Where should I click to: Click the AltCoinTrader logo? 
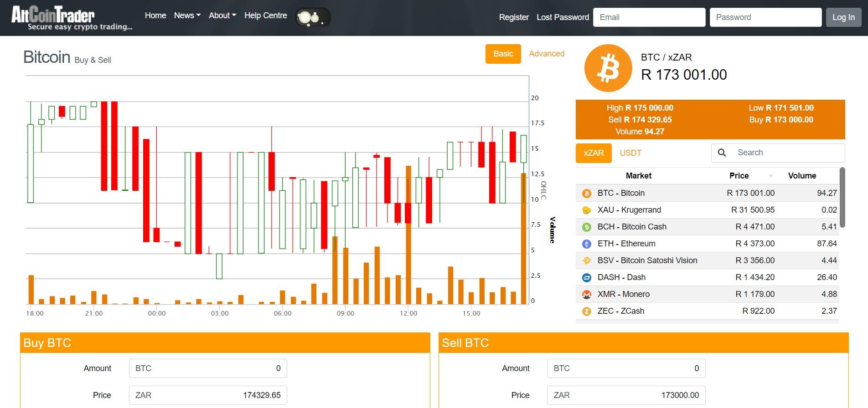tap(72, 18)
